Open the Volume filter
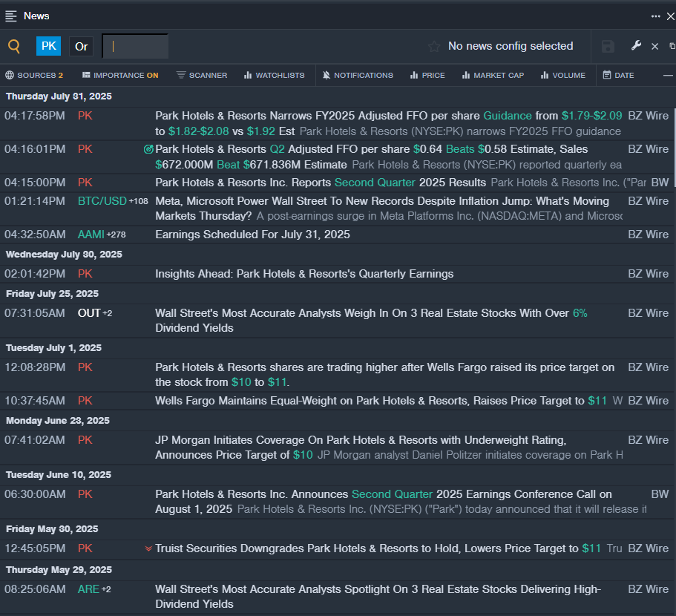The height and width of the screenshot is (616, 676). (x=563, y=75)
